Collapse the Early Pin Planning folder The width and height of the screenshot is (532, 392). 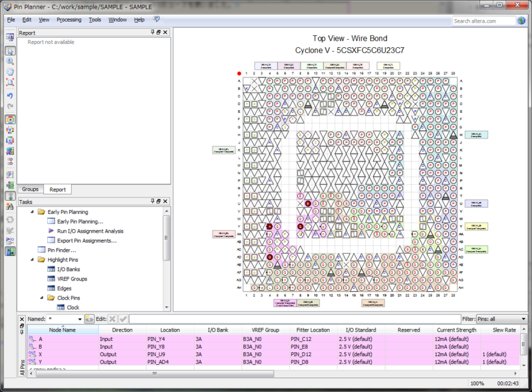coord(32,212)
